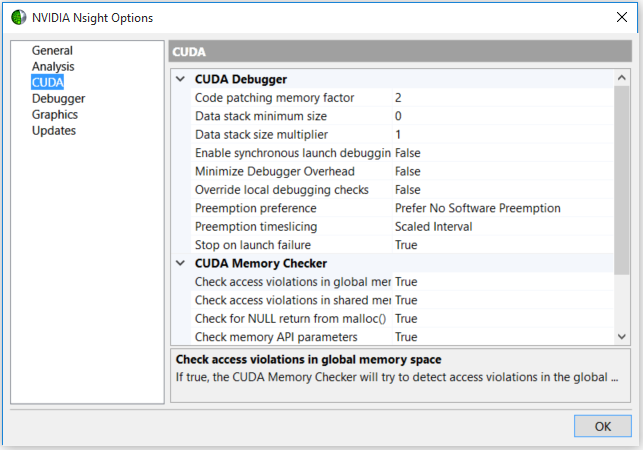Viewport: 643px width, 450px height.
Task: Select CUDA in the options list
Action: [x=48, y=82]
